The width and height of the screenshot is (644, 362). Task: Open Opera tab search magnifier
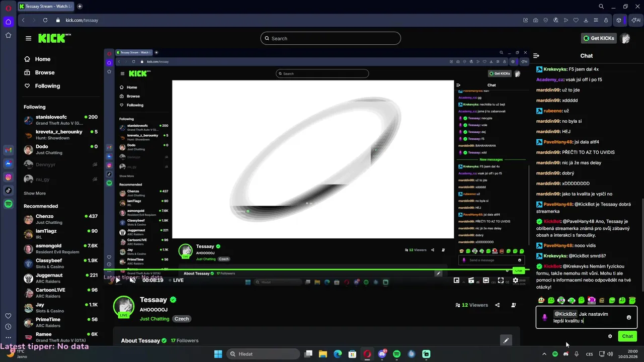[x=601, y=7]
